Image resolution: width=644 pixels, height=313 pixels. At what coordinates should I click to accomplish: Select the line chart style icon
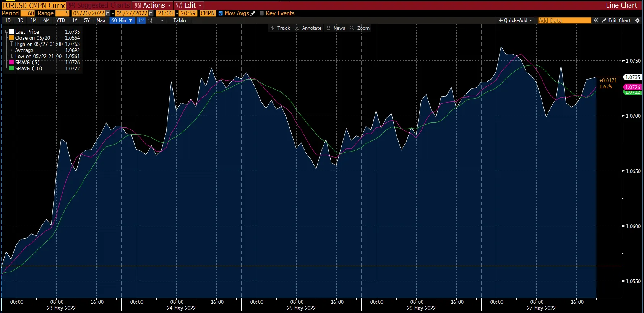[141, 20]
